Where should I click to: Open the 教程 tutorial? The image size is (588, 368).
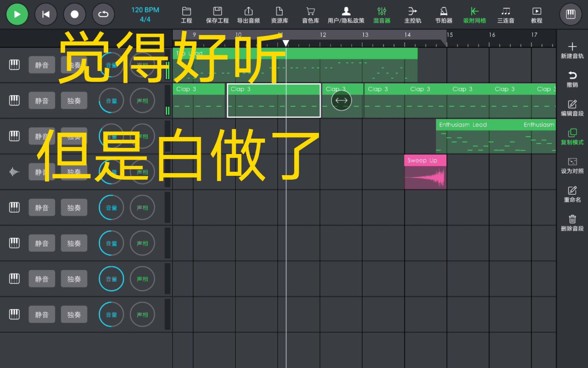[537, 15]
